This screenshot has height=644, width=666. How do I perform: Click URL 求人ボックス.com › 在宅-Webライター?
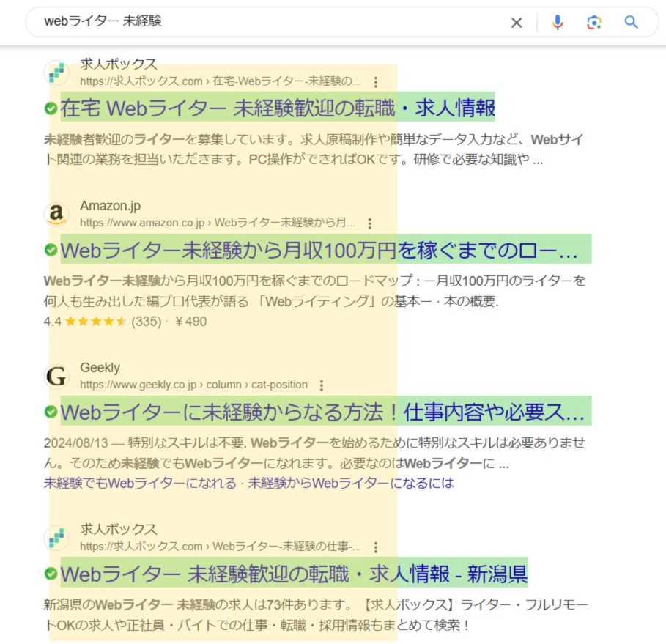tap(221, 81)
